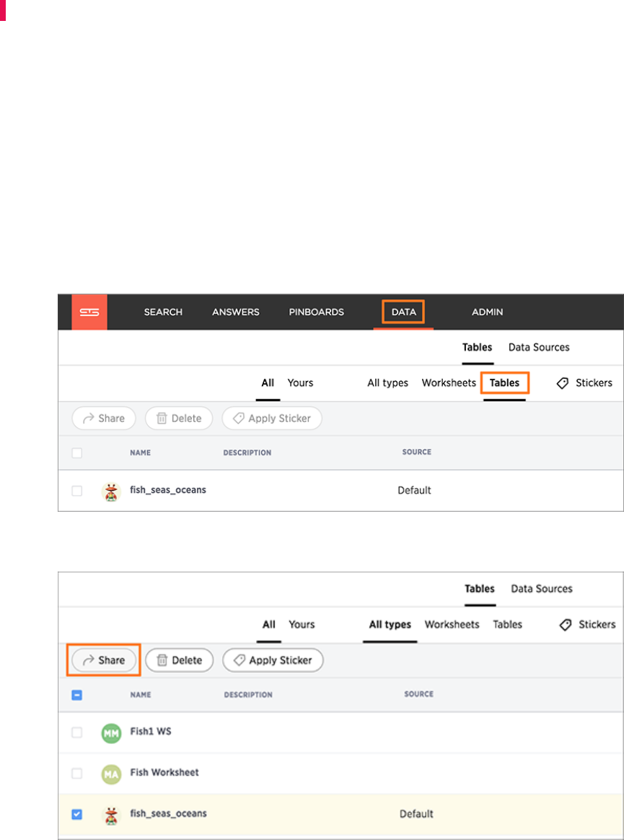This screenshot has height=840, width=624.
Task: Select the DATA item in the navigation bar
Action: tap(403, 312)
